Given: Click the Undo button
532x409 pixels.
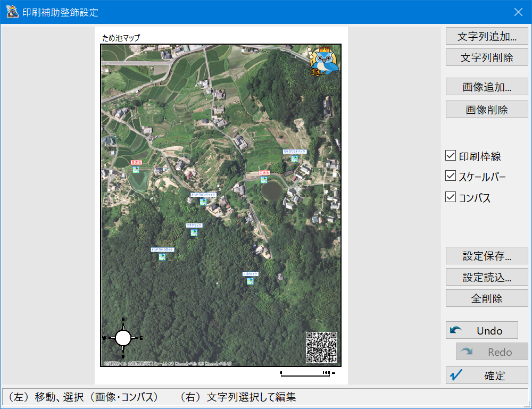Looking at the screenshot, I should click(x=481, y=330).
